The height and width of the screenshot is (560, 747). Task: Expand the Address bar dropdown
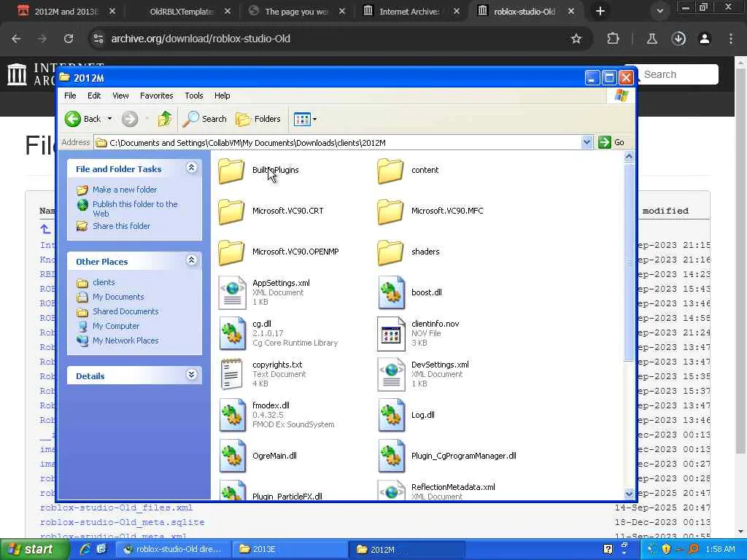point(587,142)
